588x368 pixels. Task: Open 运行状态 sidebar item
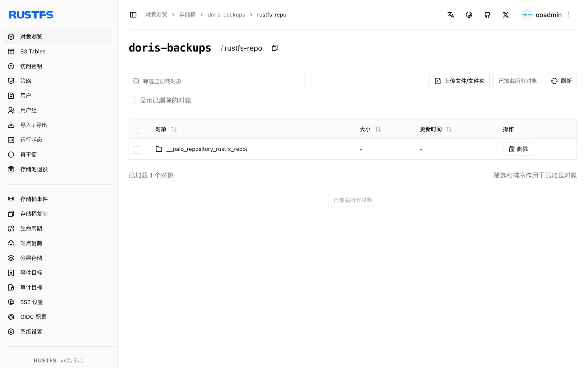tap(58, 140)
